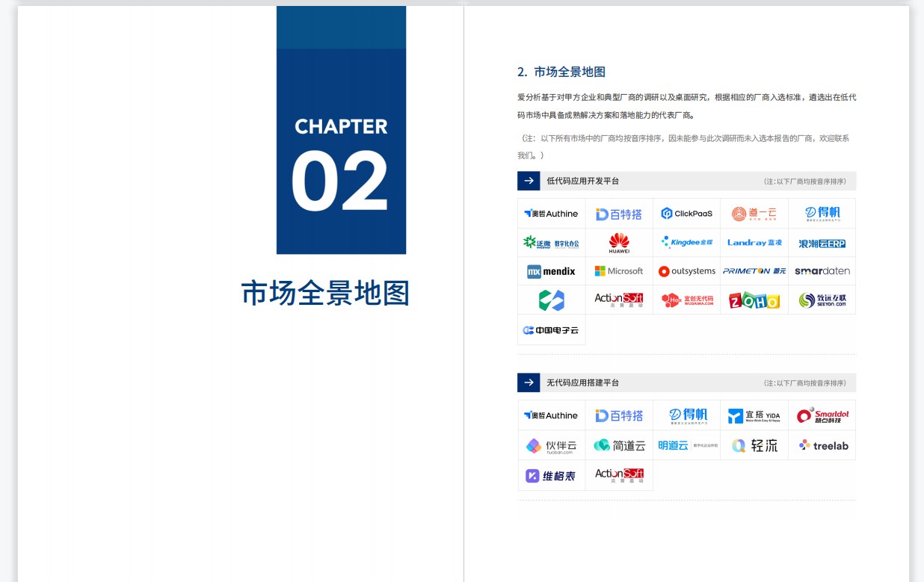Click the sorting note beside 无代码应用搭建平台

click(805, 383)
